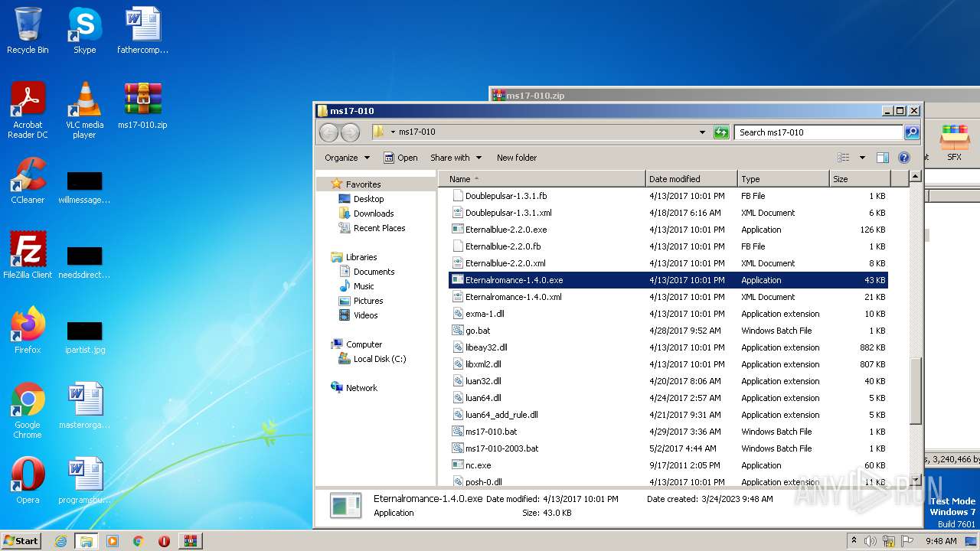
Task: Click the Explorer Back navigation button
Action: (328, 132)
